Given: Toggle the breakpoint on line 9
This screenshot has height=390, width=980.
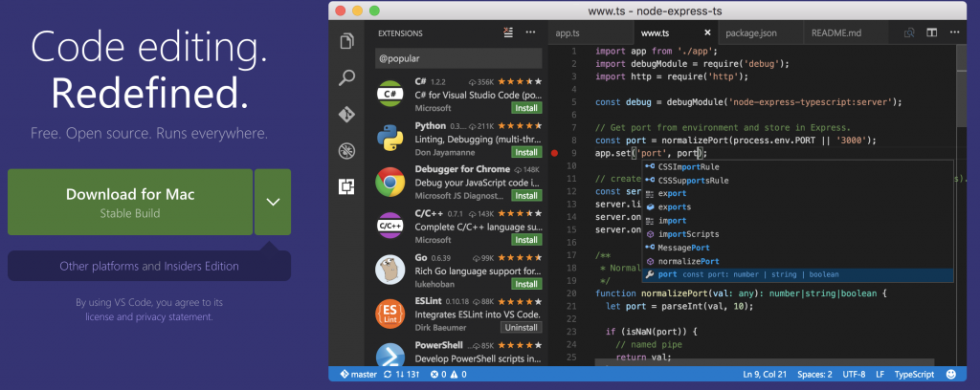Looking at the screenshot, I should [x=554, y=153].
